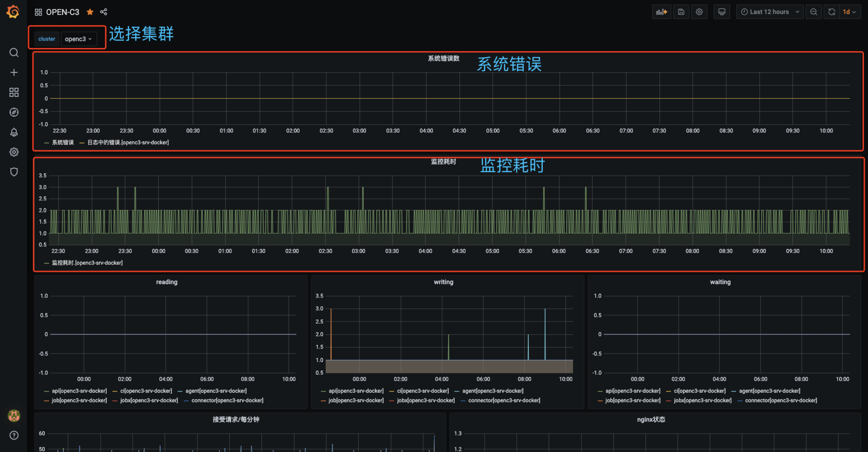868x452 pixels.
Task: Click the user avatar in sidebar
Action: click(x=14, y=416)
